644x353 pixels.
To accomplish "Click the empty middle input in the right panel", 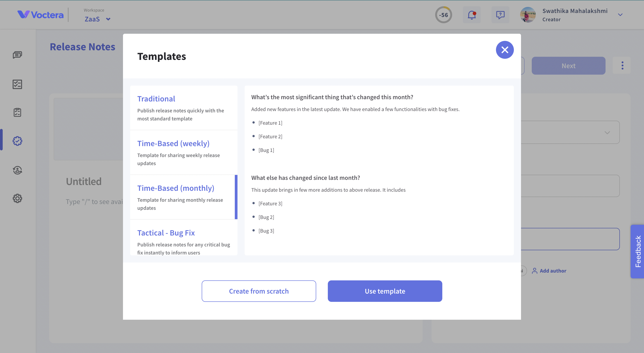I will click(x=570, y=186).
